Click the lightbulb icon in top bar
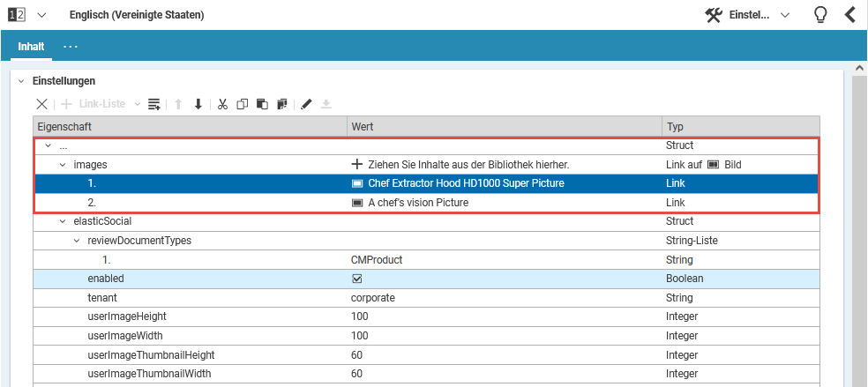Viewport: 868px width, 387px height. pyautogui.click(x=820, y=15)
